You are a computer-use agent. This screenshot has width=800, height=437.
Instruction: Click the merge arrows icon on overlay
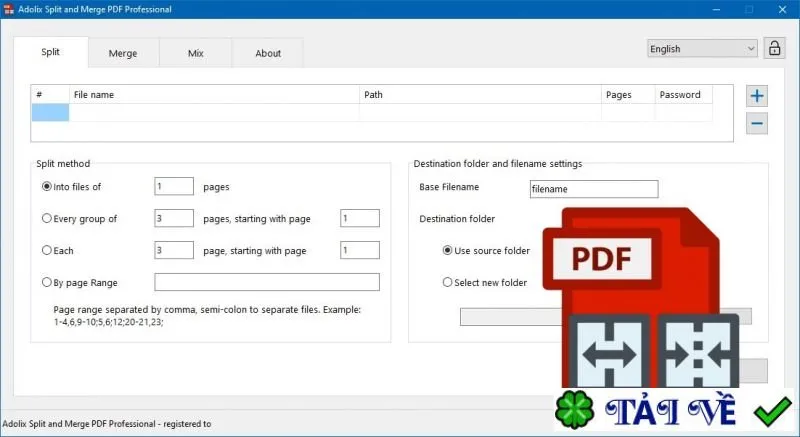(x=698, y=352)
